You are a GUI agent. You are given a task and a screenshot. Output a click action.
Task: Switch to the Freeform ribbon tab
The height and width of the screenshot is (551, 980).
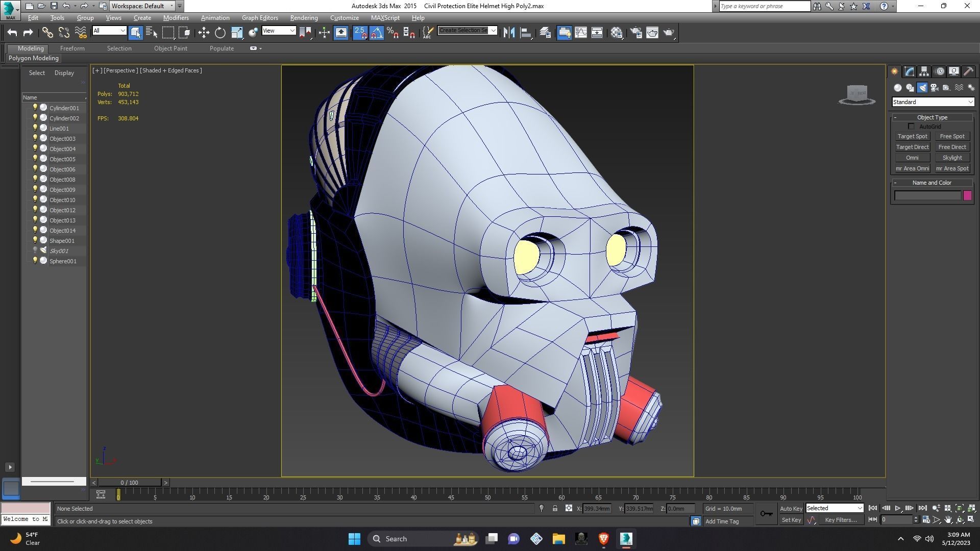coord(72,48)
